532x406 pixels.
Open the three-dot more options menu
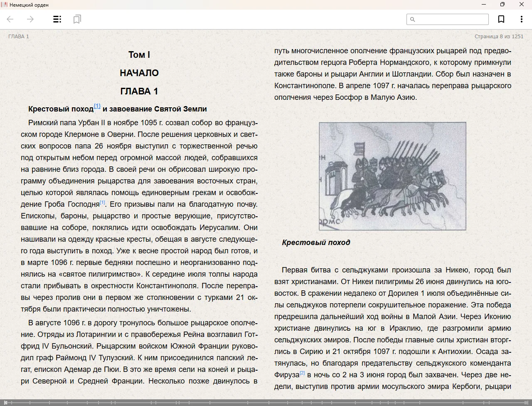pos(521,19)
